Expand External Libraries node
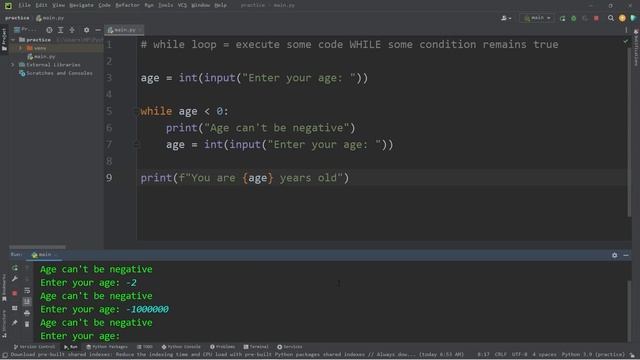 click(x=13, y=65)
